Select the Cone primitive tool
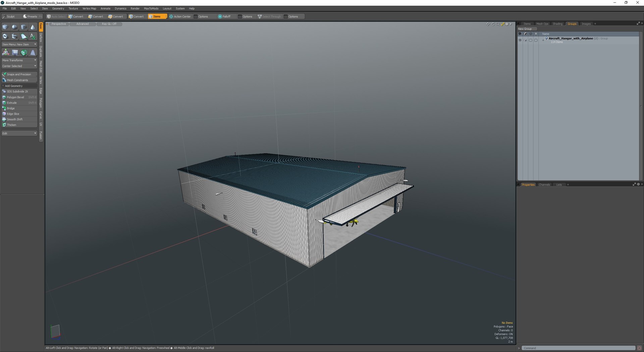Viewport: 644px width, 352px height. 33,27
